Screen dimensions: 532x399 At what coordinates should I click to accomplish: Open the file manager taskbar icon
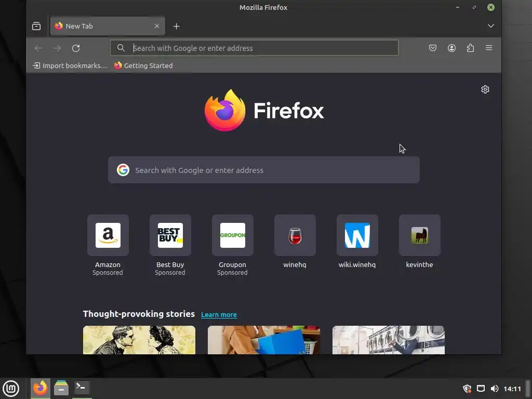point(61,388)
